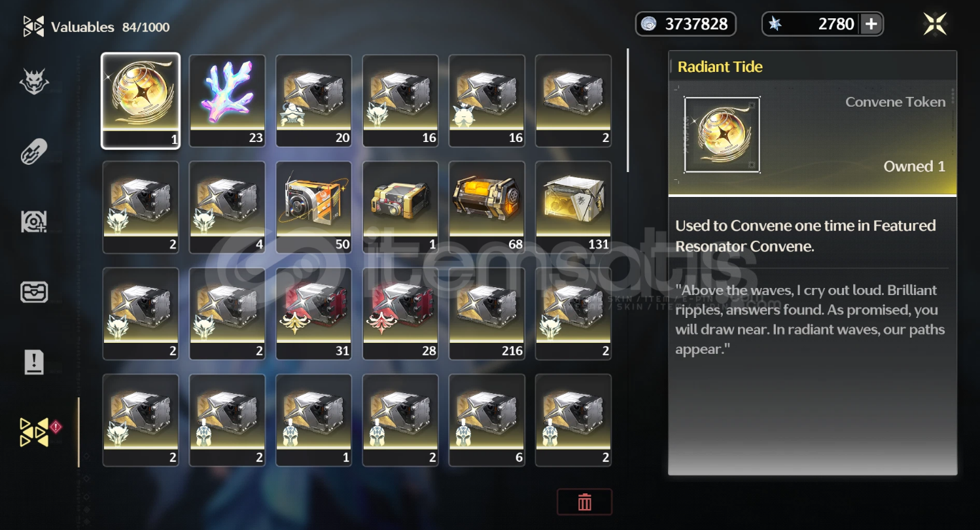980x530 pixels.
Task: Select the glowing yellow crate with count 131
Action: [x=573, y=207]
